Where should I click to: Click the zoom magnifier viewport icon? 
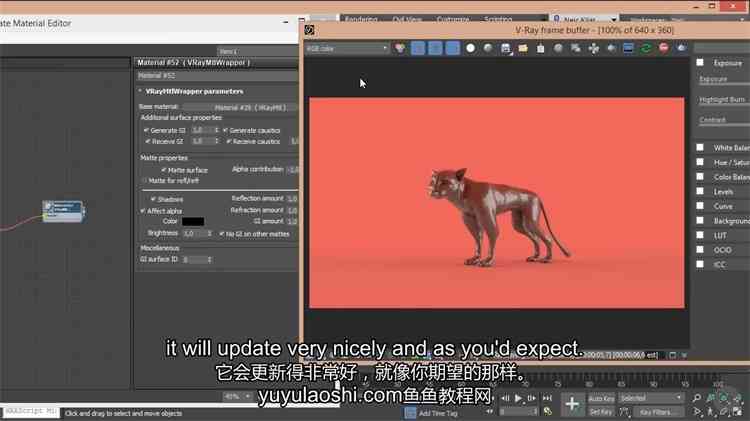pos(697,398)
